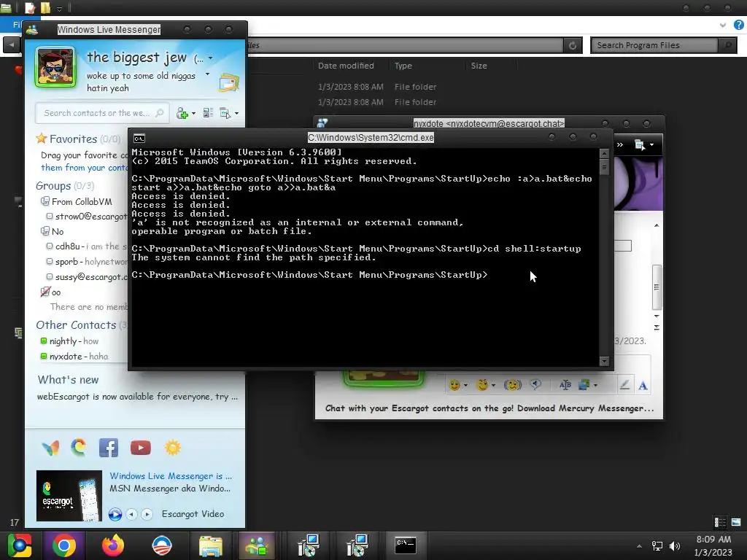Play the Escargot Video

tap(115, 514)
